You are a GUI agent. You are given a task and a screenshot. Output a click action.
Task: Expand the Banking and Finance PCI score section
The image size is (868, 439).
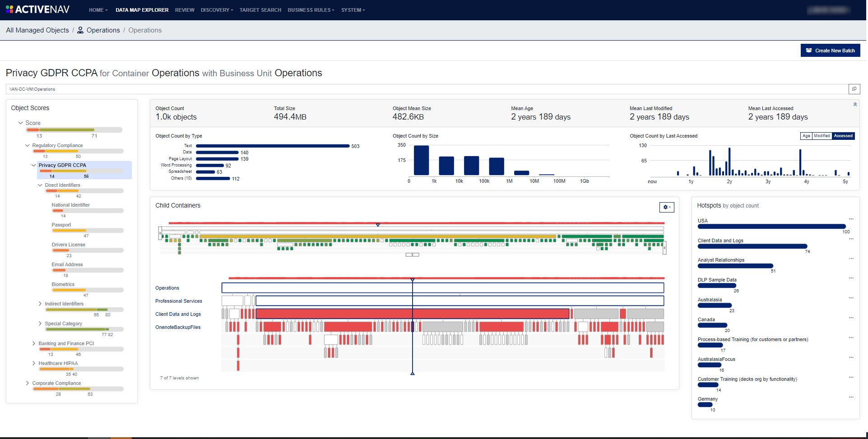[x=34, y=343]
